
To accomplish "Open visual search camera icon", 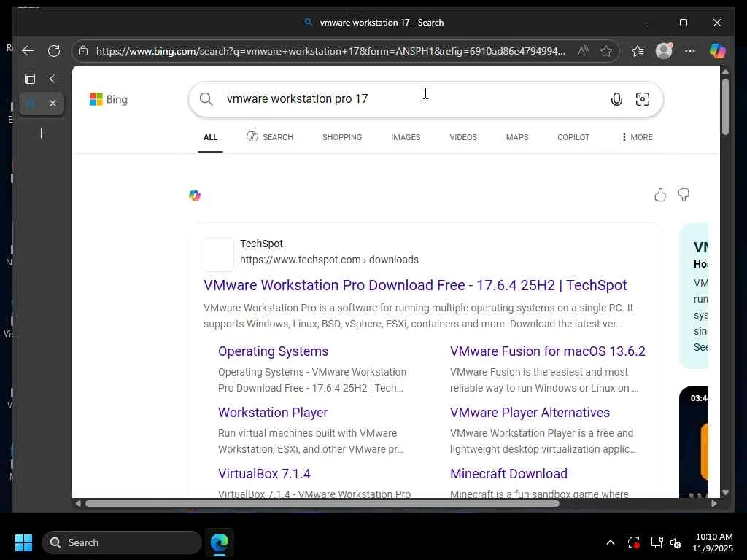I will pyautogui.click(x=642, y=99).
